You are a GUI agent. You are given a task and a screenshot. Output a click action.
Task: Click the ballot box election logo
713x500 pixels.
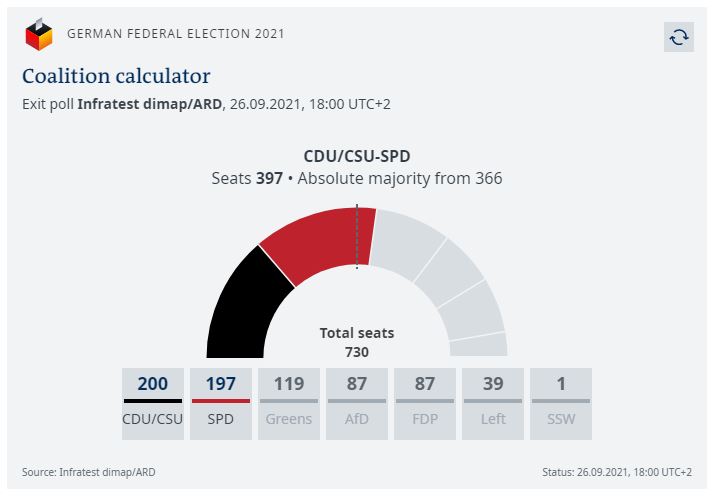39,35
